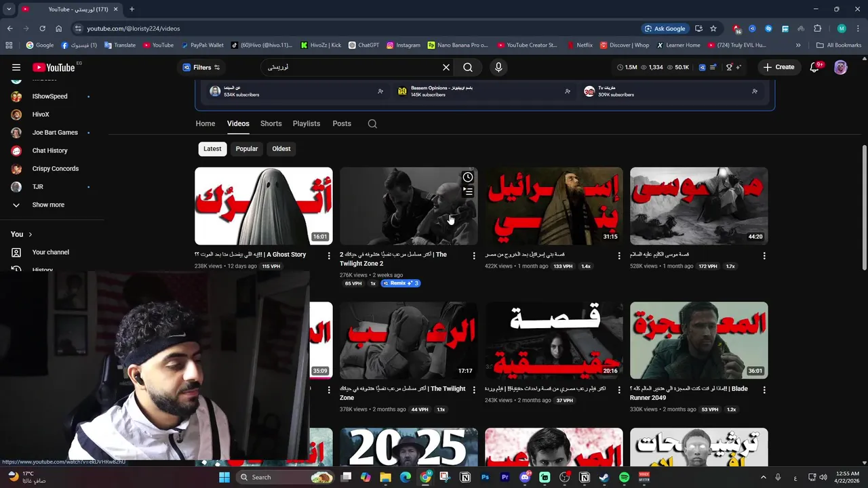Open the HivoZz Kick bookmark
868x488 pixels.
[321, 45]
